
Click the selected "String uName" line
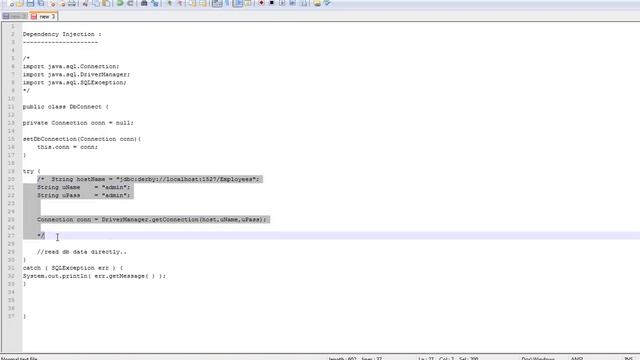[84, 187]
